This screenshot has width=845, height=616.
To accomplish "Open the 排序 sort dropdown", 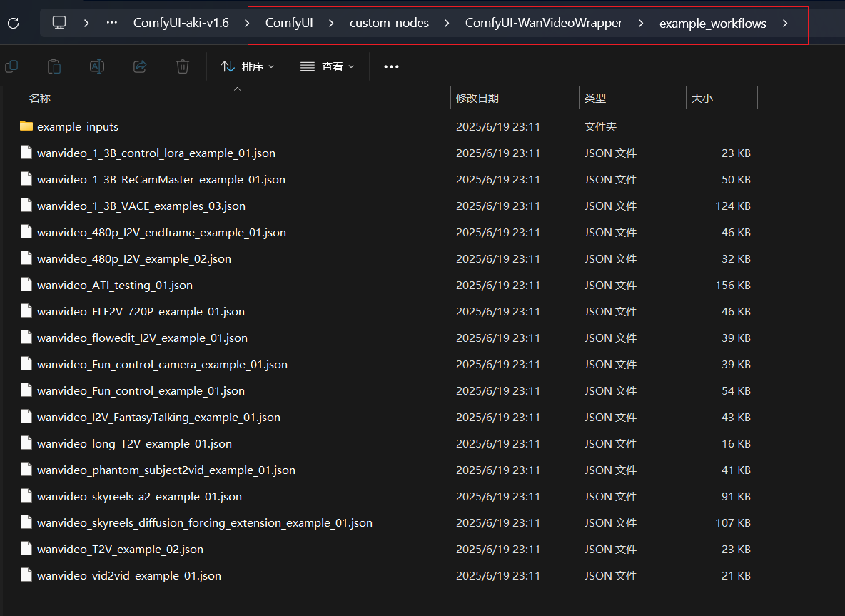I will [248, 66].
